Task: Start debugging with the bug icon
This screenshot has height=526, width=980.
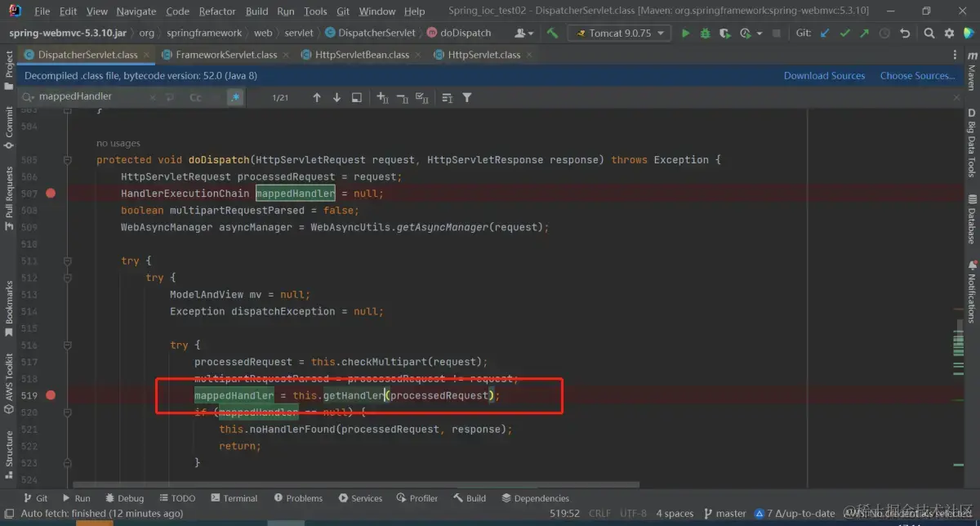Action: (705, 33)
